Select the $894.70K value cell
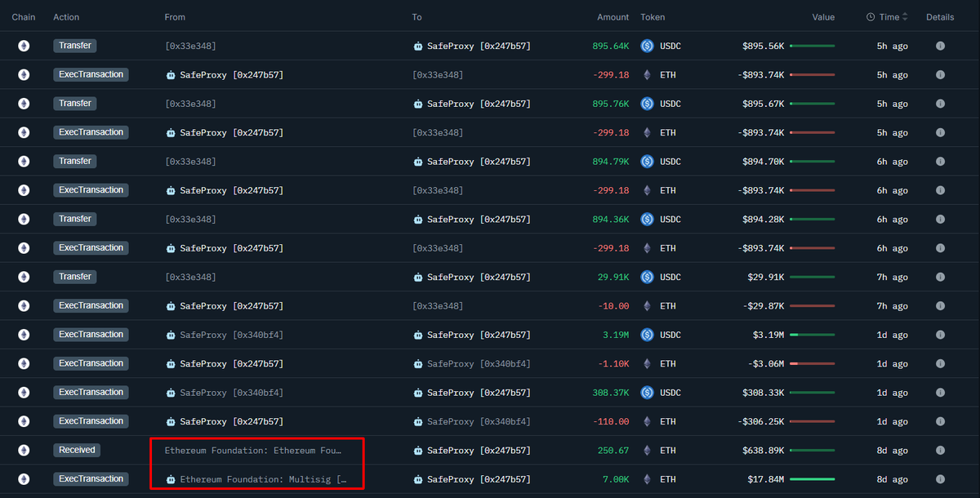Viewport: 980px width, 498px height. (763, 162)
